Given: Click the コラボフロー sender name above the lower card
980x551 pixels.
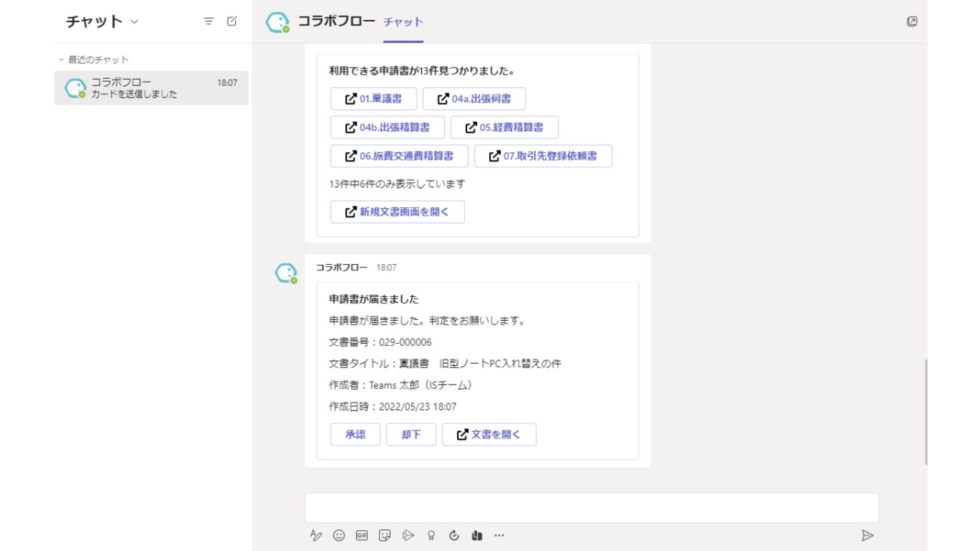Looking at the screenshot, I should (341, 268).
